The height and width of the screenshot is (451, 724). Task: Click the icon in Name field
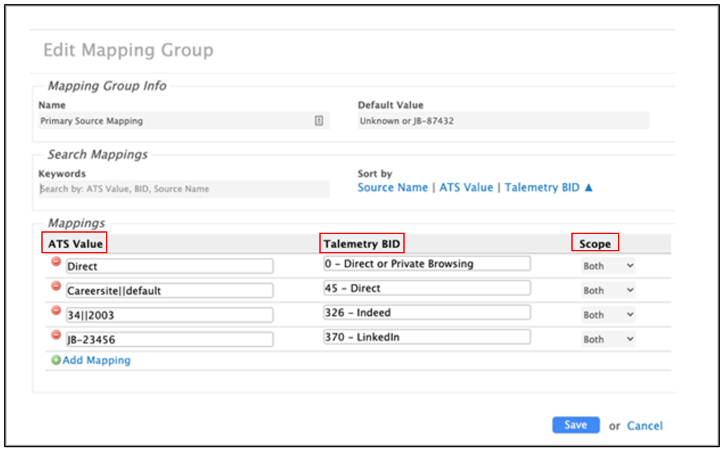319,121
